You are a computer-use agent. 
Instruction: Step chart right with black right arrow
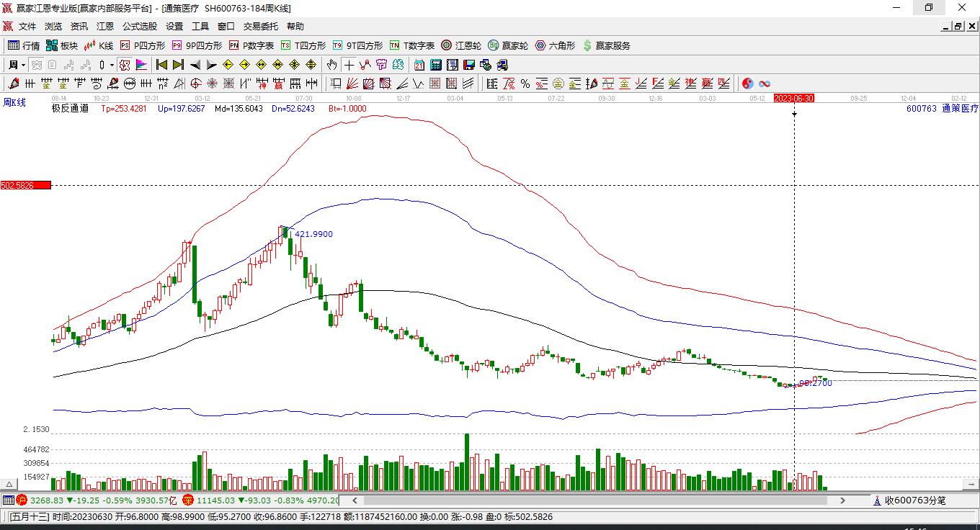coord(211,65)
